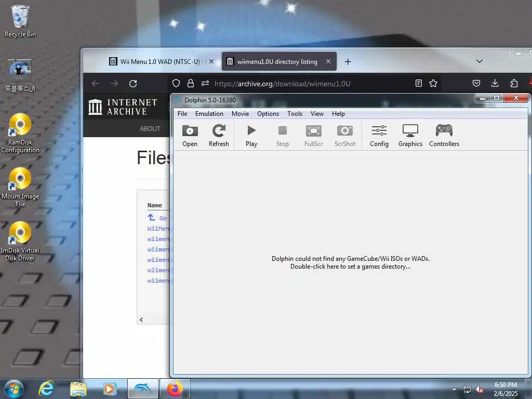Click the Open icon in Dolphin toolbar

click(x=190, y=136)
